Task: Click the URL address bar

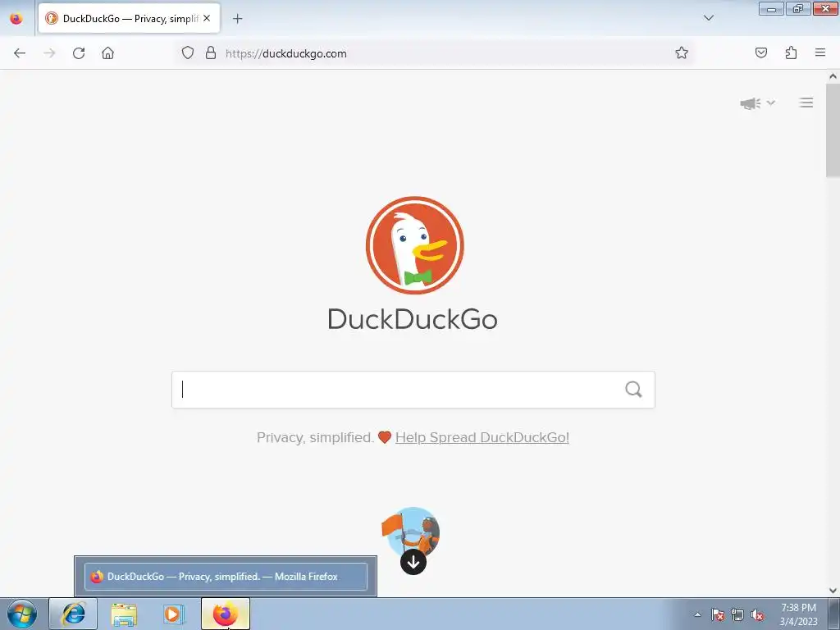Action: tap(434, 53)
